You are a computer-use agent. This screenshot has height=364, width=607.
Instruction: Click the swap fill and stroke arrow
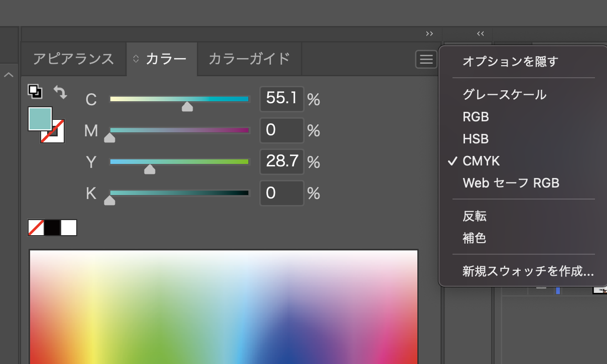click(x=60, y=92)
